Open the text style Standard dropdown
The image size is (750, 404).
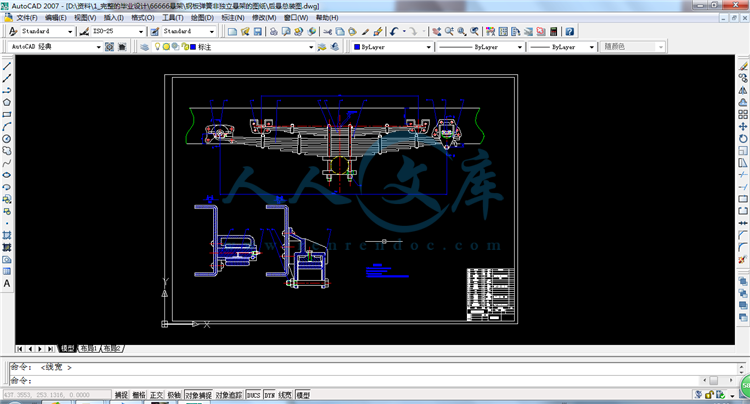point(70,32)
